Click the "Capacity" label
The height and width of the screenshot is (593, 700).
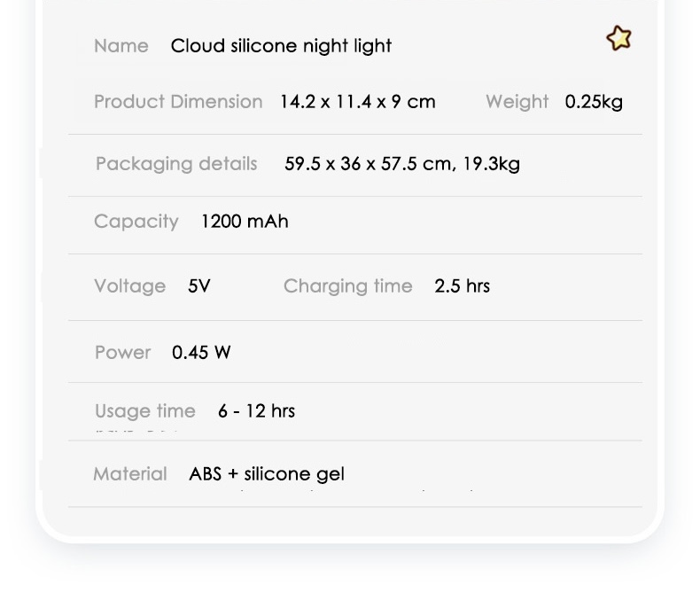pyautogui.click(x=136, y=222)
